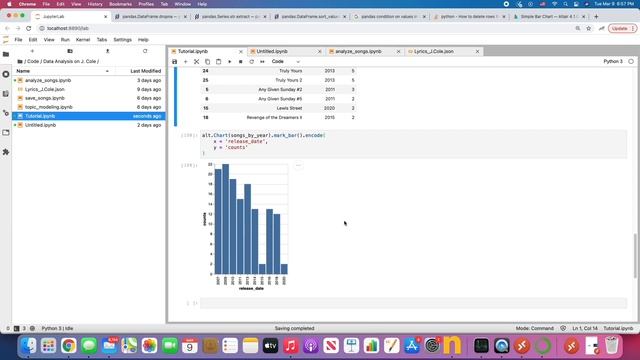Viewport: 640px width, 360px height.
Task: Click into the alt.Chart code cell
Action: (x=413, y=144)
